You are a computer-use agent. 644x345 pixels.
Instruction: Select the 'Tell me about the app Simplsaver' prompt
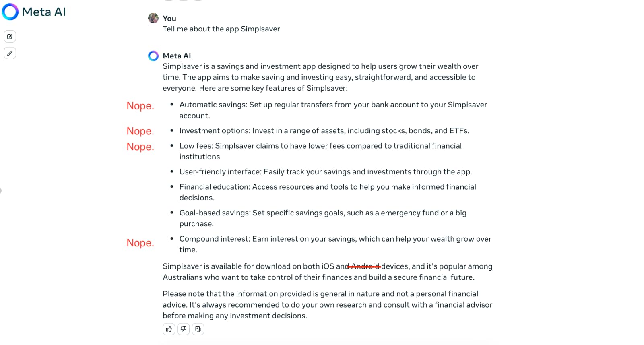(x=221, y=29)
